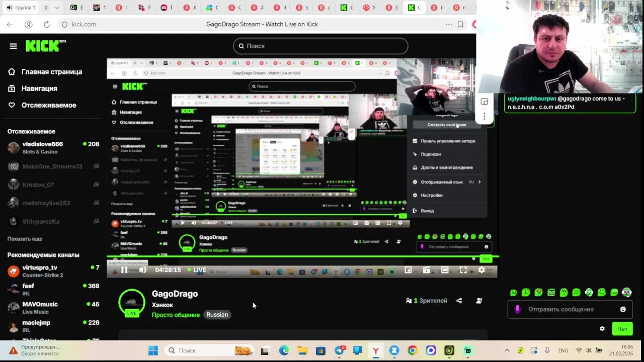The width and height of the screenshot is (644, 362).
Task: Open File Explorer from the taskbar
Action: 302,350
